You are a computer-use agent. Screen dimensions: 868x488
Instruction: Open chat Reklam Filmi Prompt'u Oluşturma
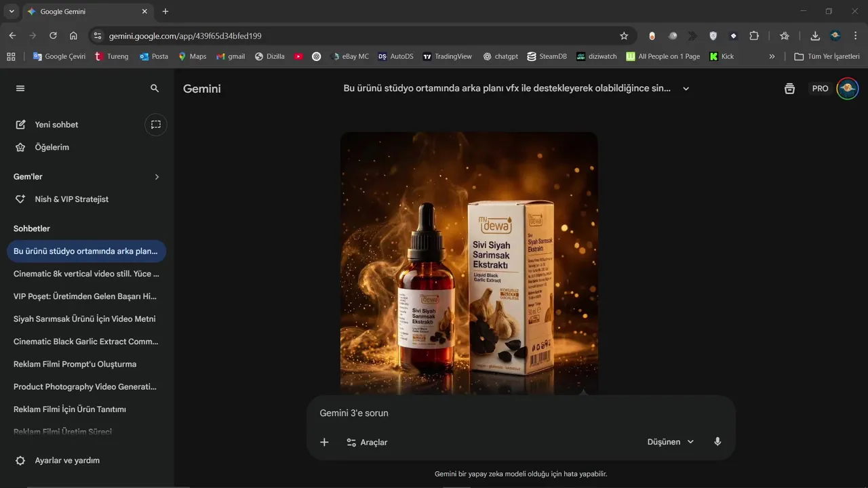86,364
